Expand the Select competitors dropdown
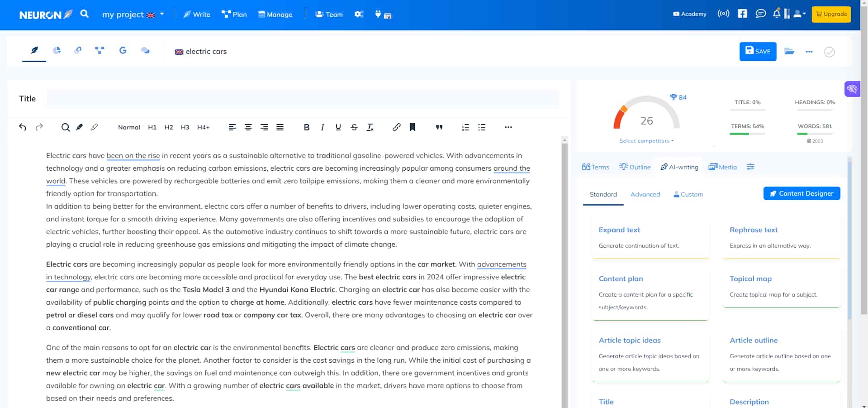Image resolution: width=868 pixels, height=408 pixels. [646, 140]
